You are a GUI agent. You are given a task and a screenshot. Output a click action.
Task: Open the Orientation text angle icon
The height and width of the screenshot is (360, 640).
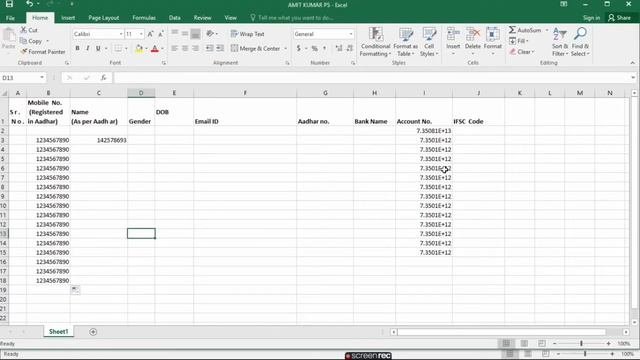click(x=210, y=33)
